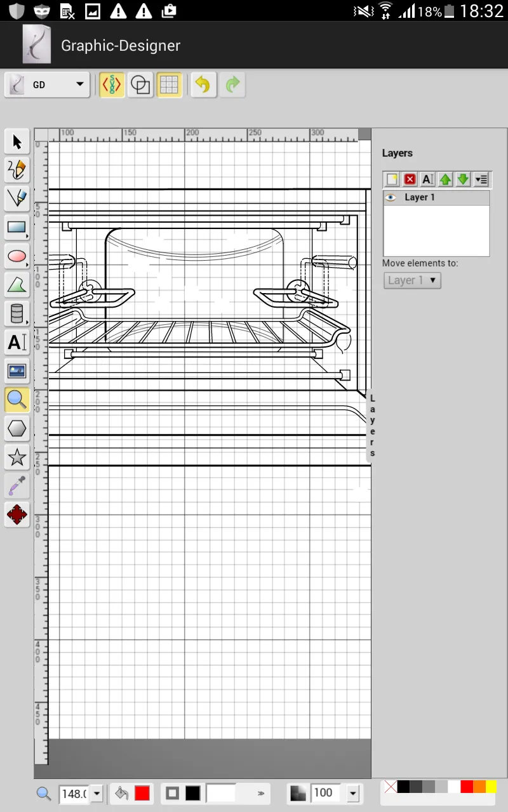
Task: Pick orange from the palette
Action: [x=479, y=787]
